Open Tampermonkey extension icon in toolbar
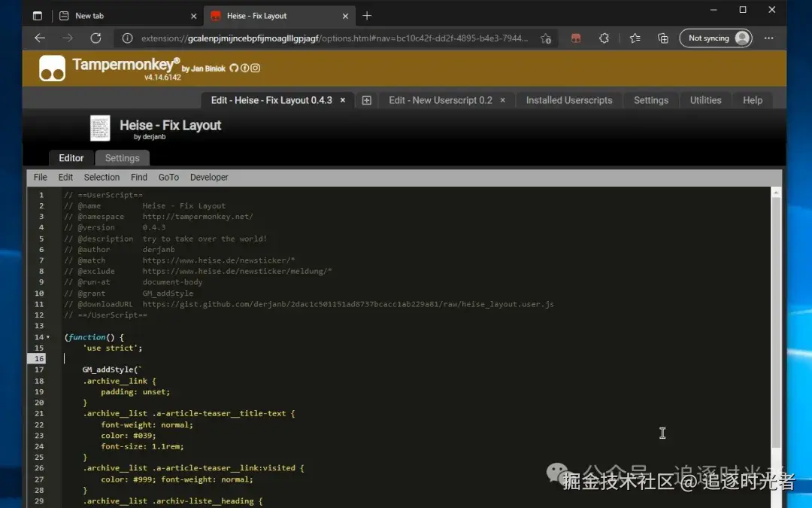 tap(576, 38)
